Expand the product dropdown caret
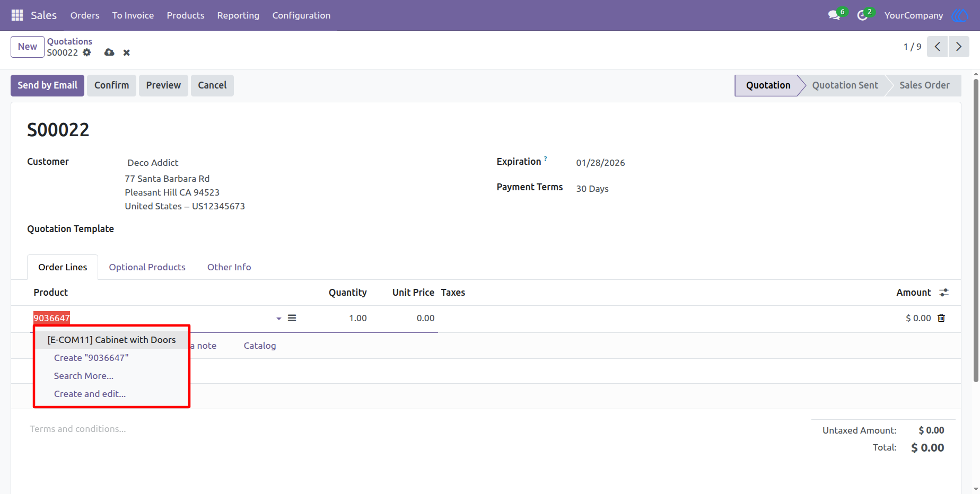This screenshot has height=494, width=980. coord(279,319)
